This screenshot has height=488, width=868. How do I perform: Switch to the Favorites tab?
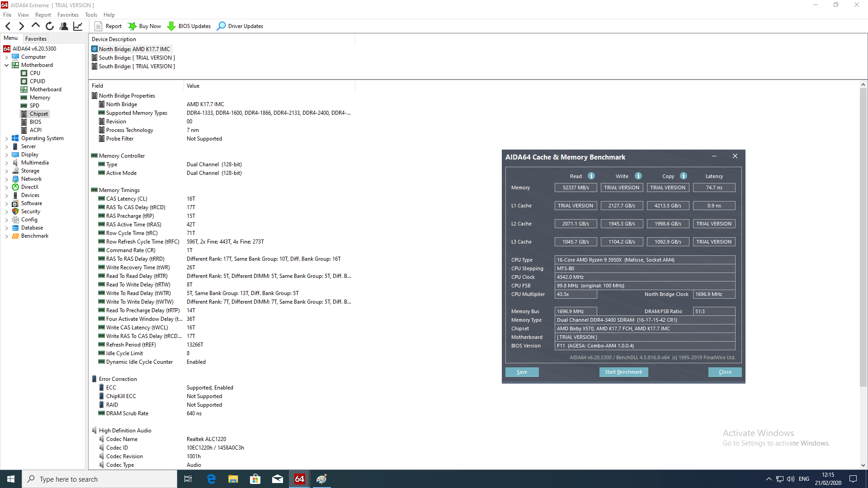click(36, 39)
